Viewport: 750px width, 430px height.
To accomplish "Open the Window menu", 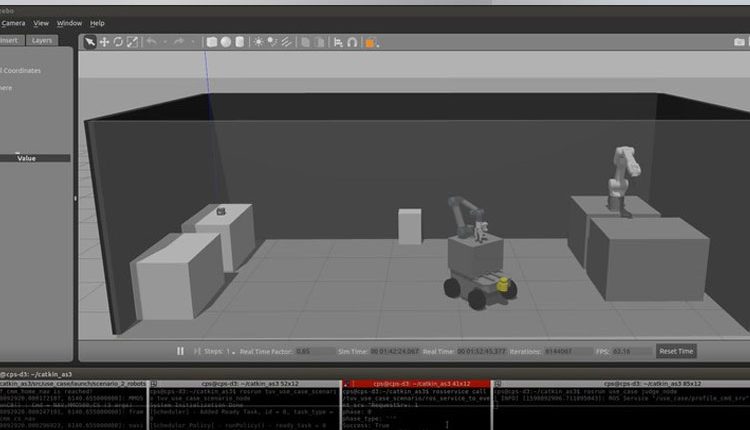I will [x=69, y=22].
